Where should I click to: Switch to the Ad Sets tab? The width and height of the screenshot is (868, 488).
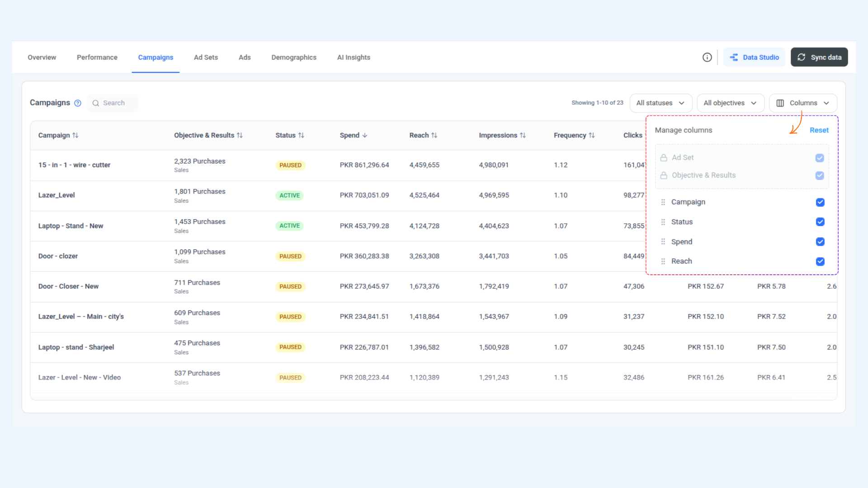[x=206, y=57]
